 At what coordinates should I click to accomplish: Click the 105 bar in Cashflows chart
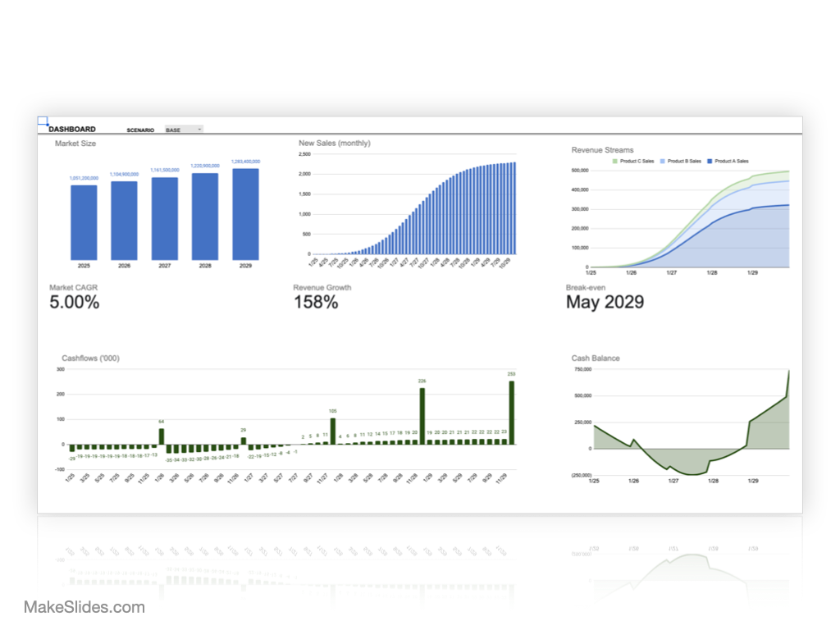click(x=332, y=431)
